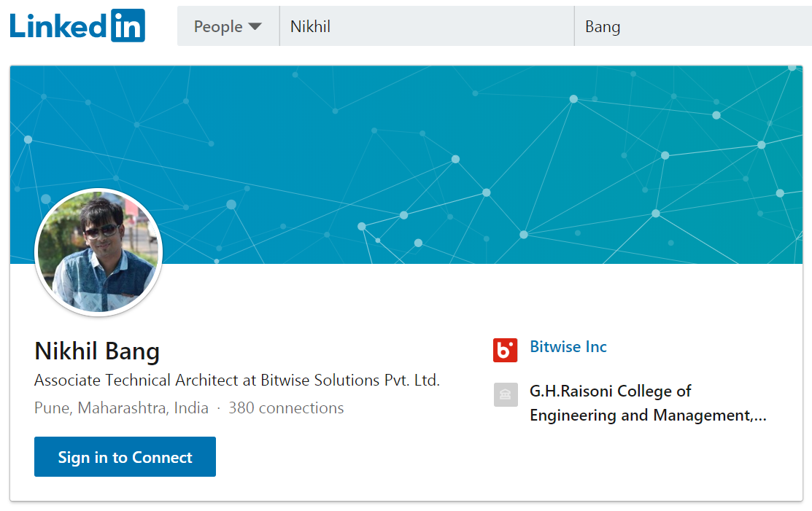The height and width of the screenshot is (511, 812).
Task: Select the name heading Nikhil Bang
Action: pos(97,351)
